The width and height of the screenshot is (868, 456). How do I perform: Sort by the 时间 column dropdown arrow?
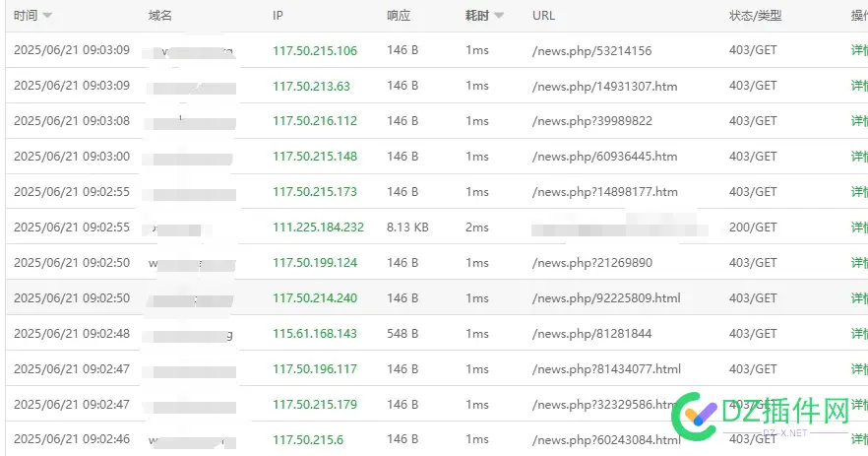(x=47, y=16)
